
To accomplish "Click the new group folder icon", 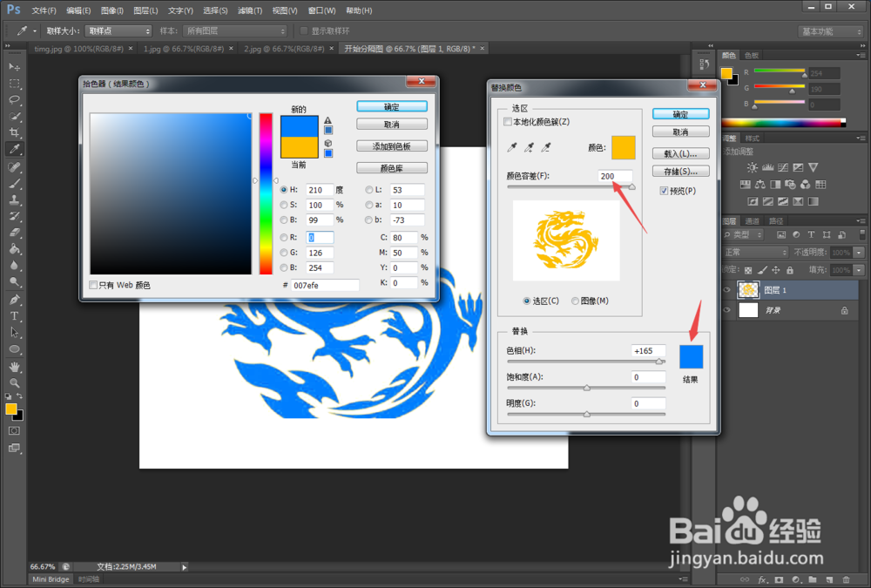I will (813, 579).
